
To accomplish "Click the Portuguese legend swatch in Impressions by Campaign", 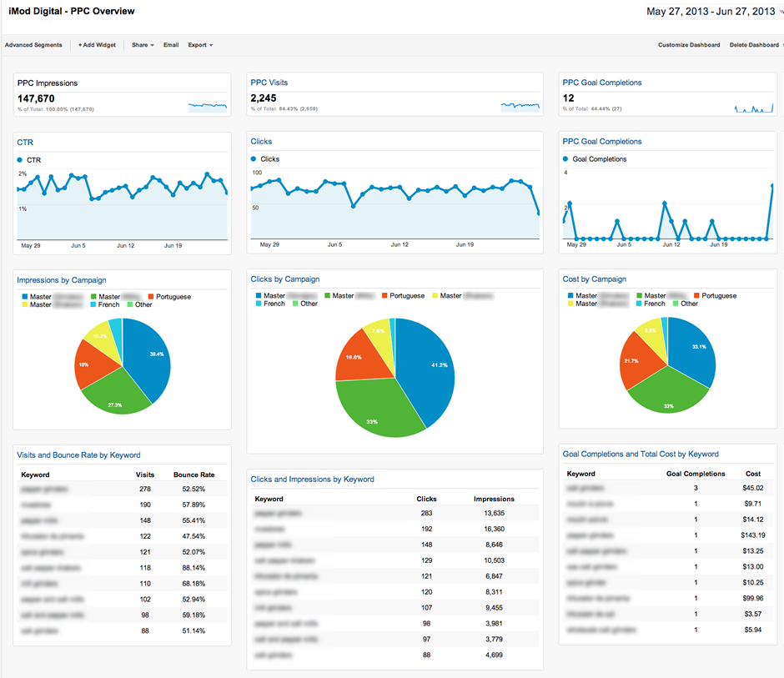I will click(151, 297).
